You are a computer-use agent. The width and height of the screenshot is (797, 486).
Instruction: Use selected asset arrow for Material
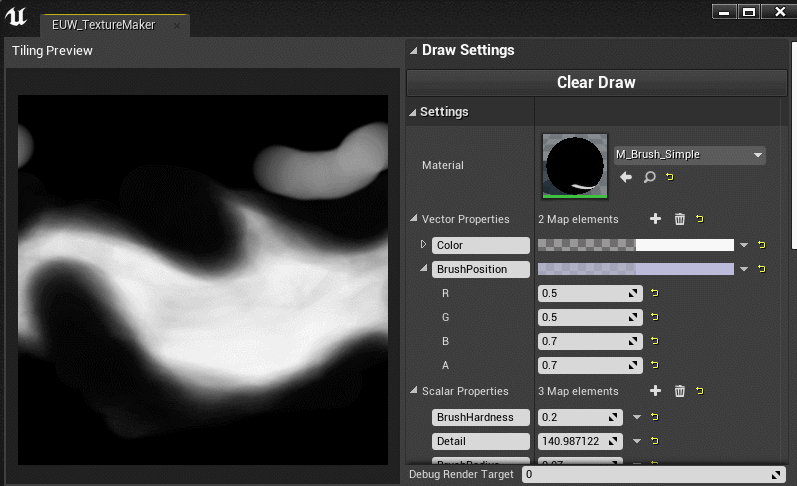coord(626,177)
